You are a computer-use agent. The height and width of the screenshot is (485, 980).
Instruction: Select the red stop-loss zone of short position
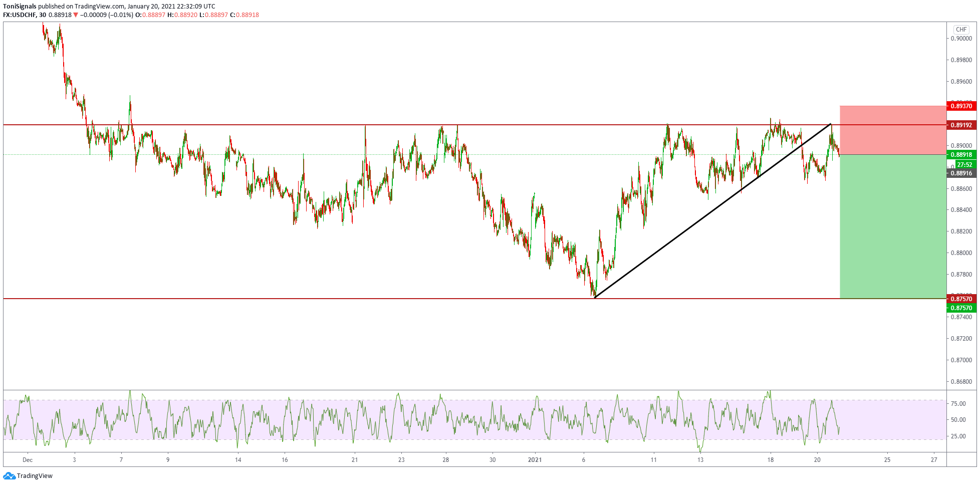(892, 130)
